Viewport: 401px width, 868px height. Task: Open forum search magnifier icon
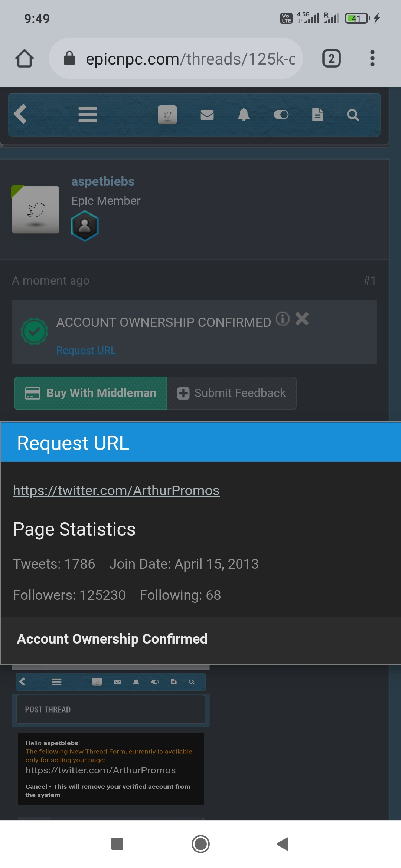(x=353, y=115)
